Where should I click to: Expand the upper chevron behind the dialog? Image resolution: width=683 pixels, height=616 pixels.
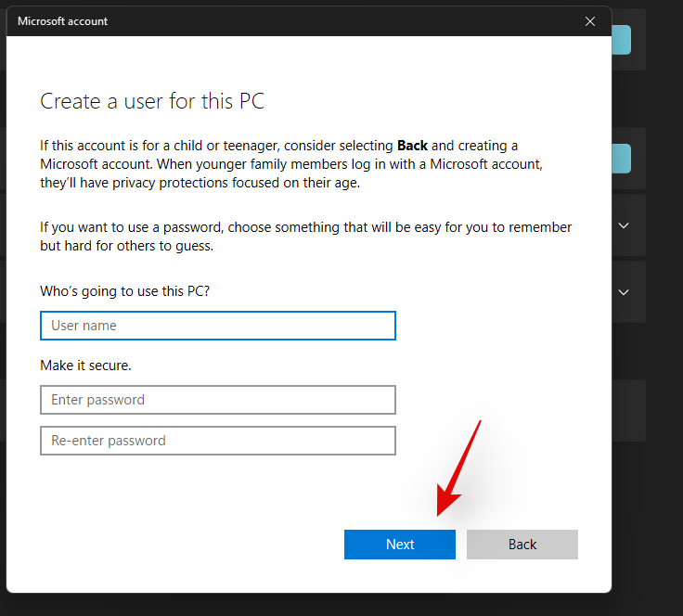coord(625,225)
